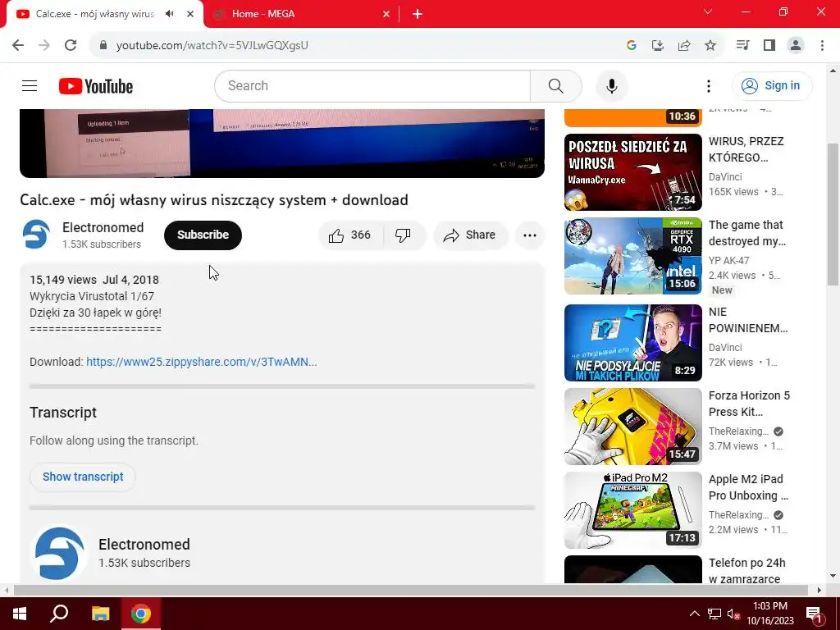Open 'Telefon po 24h w zamrazarce' title
The image size is (840, 630).
tap(746, 571)
